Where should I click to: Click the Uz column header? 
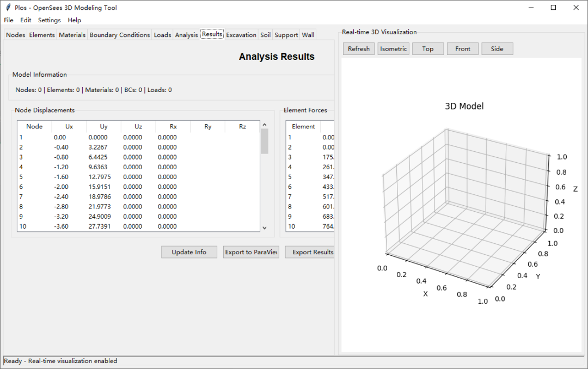coord(138,127)
